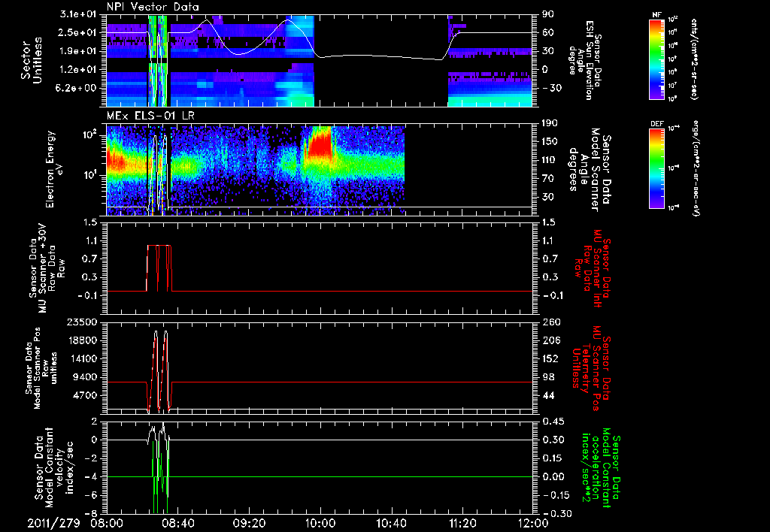The height and width of the screenshot is (532, 770).
Task: Click the 150 scanner angle tick value
Action: (550, 141)
